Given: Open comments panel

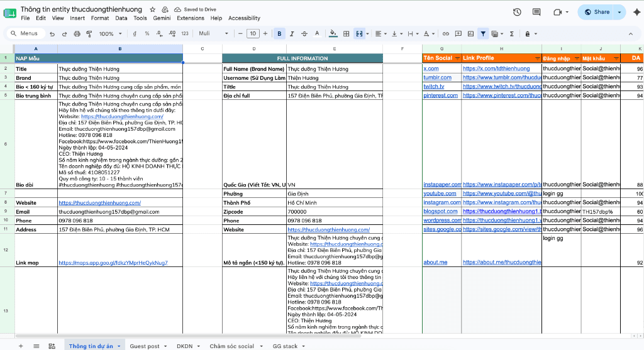Looking at the screenshot, I should tap(536, 13).
